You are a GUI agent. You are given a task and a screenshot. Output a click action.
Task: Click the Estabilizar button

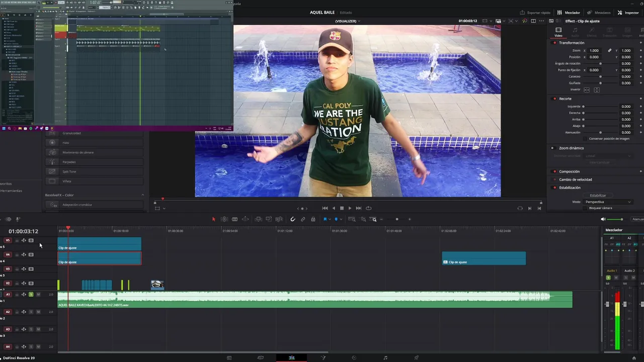pos(598,196)
